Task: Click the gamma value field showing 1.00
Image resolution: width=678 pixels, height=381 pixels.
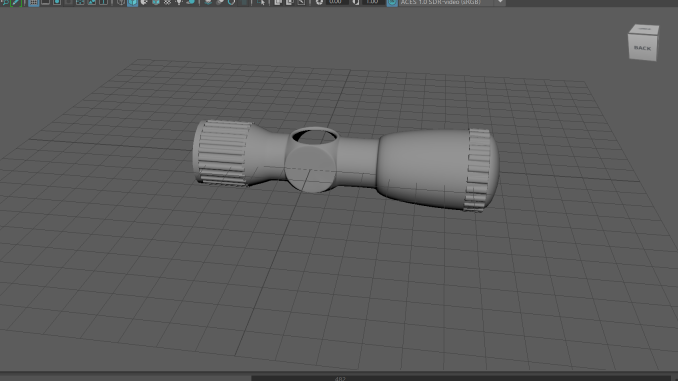Action: tap(373, 2)
